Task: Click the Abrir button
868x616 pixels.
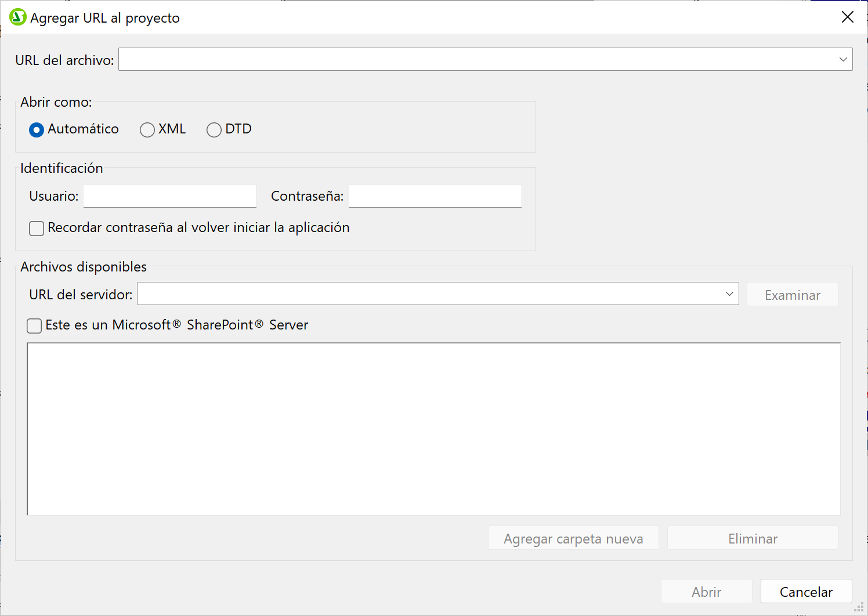Action: 706,592
